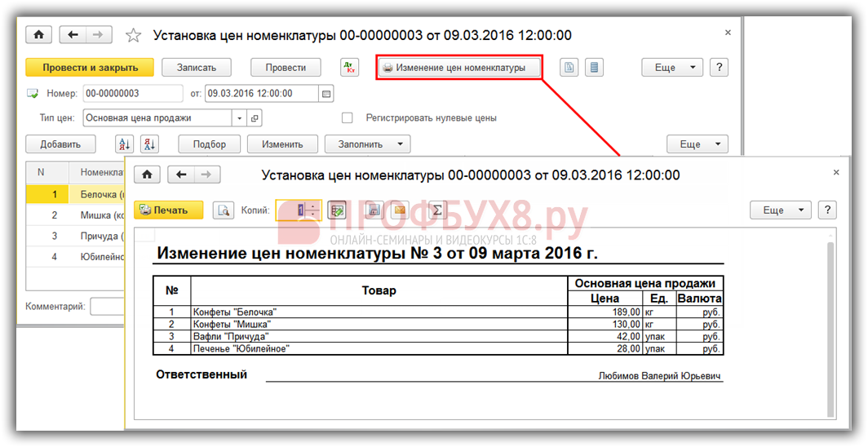
Task: Add document to favorites with star icon
Action: [x=133, y=36]
